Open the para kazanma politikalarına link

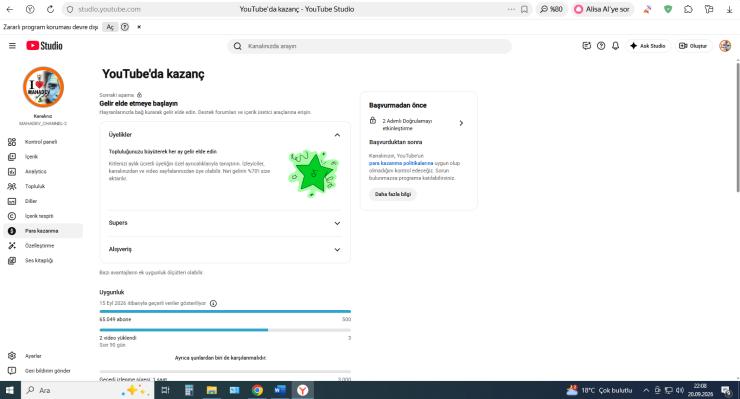coord(401,163)
